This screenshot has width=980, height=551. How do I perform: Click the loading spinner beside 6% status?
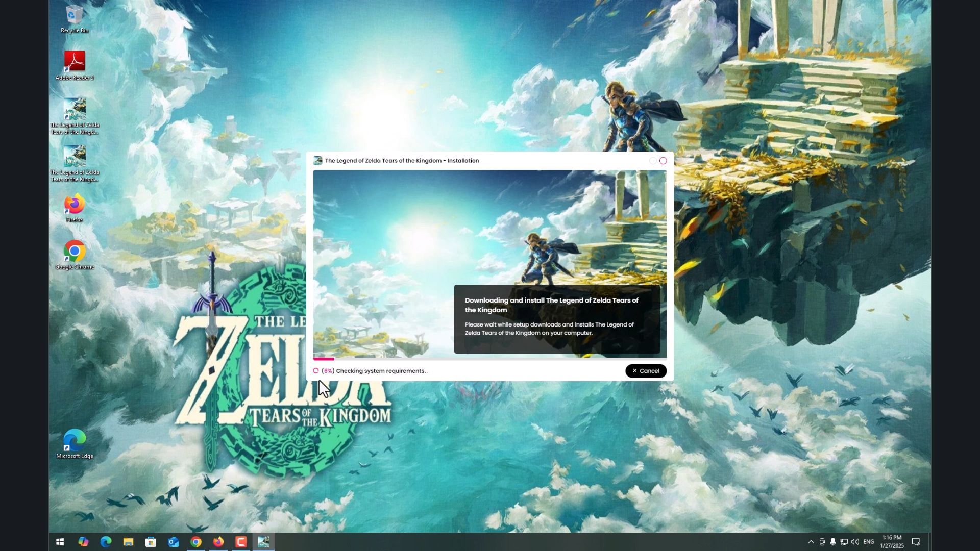click(316, 371)
